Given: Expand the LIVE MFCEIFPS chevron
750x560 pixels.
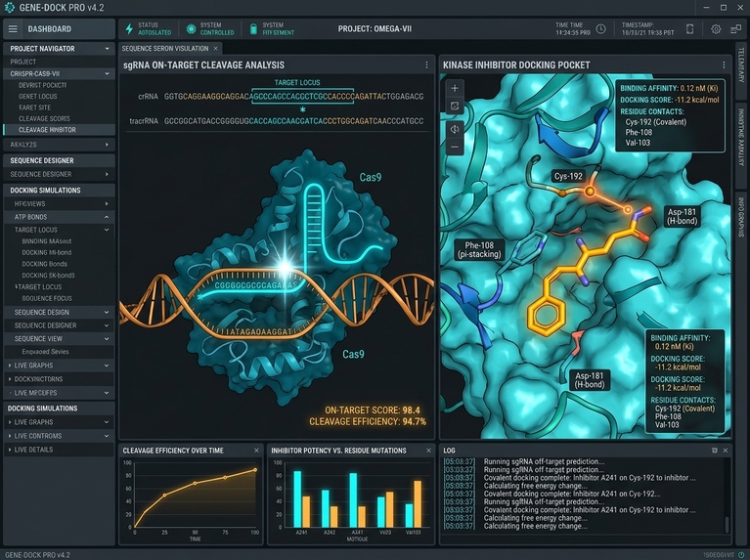Looking at the screenshot, I should point(107,393).
